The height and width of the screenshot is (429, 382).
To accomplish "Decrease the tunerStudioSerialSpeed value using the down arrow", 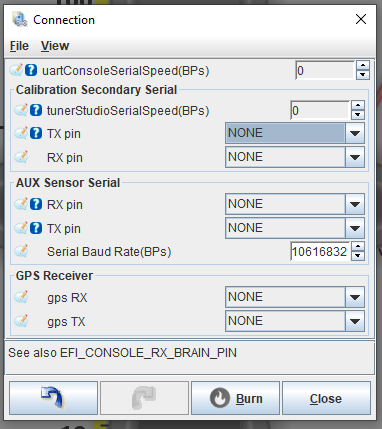I will 358,115.
